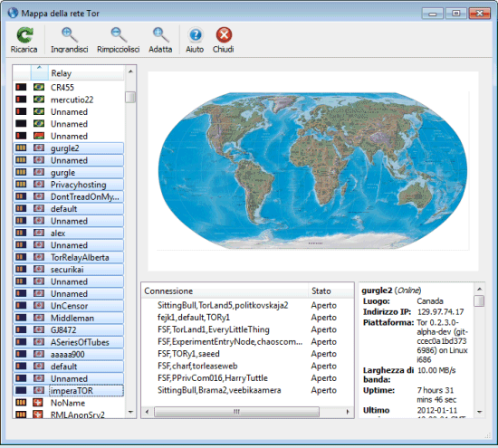
Task: Select the Middleman relay
Action: click(68, 318)
